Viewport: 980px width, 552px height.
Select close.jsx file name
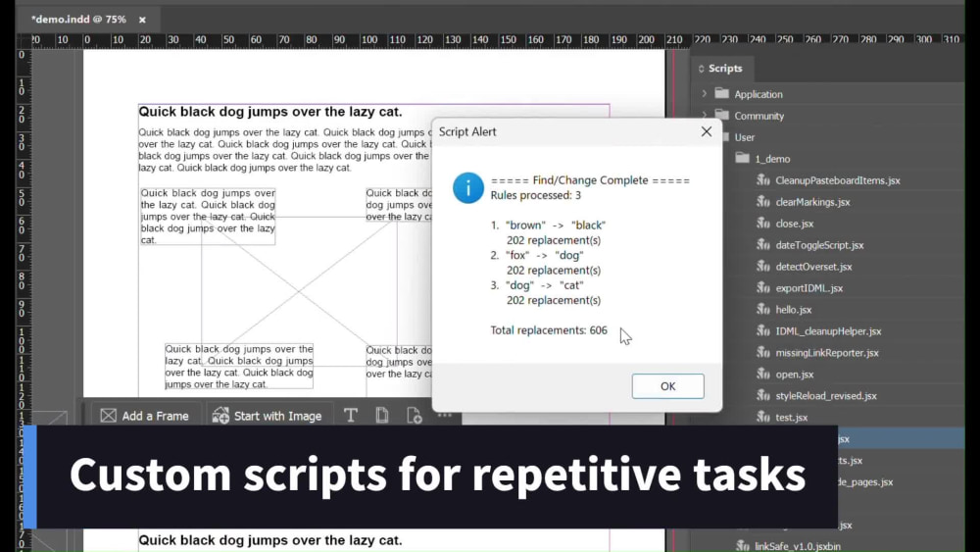tap(795, 224)
